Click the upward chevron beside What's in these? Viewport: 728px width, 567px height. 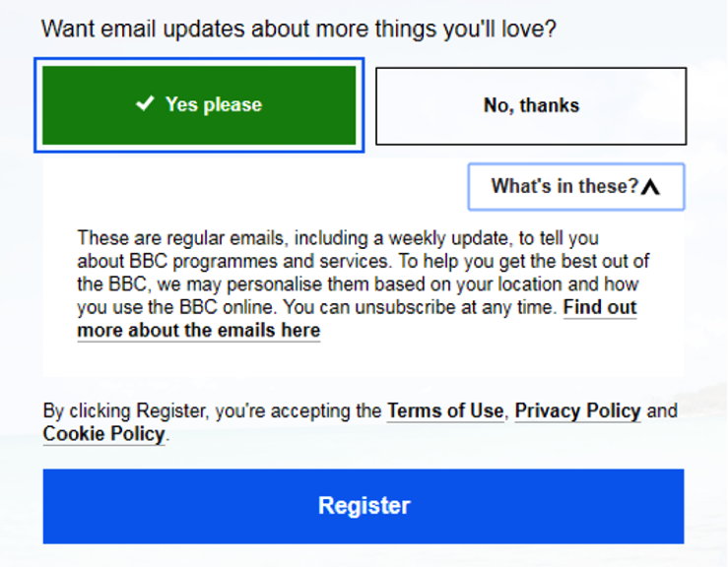[650, 187]
